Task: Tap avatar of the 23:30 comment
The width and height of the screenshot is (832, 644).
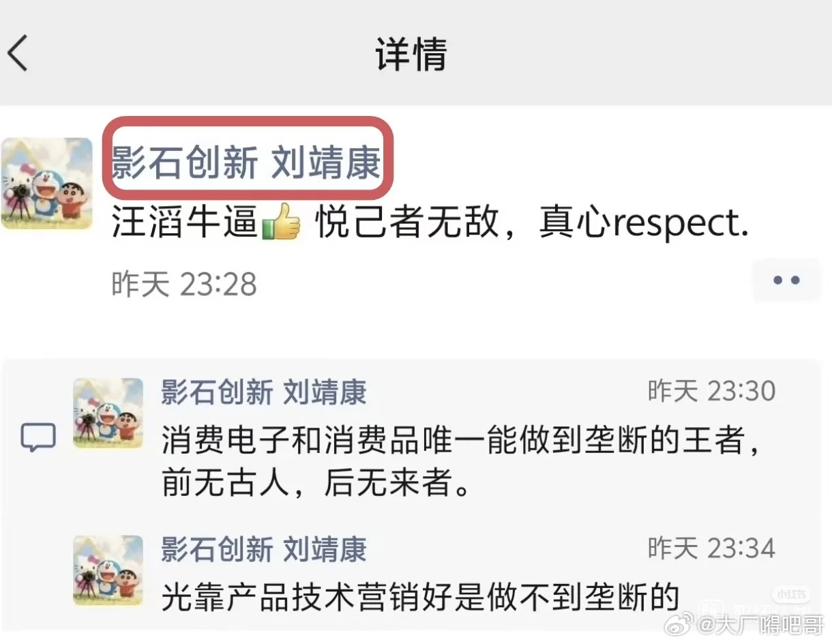Action: (x=108, y=413)
